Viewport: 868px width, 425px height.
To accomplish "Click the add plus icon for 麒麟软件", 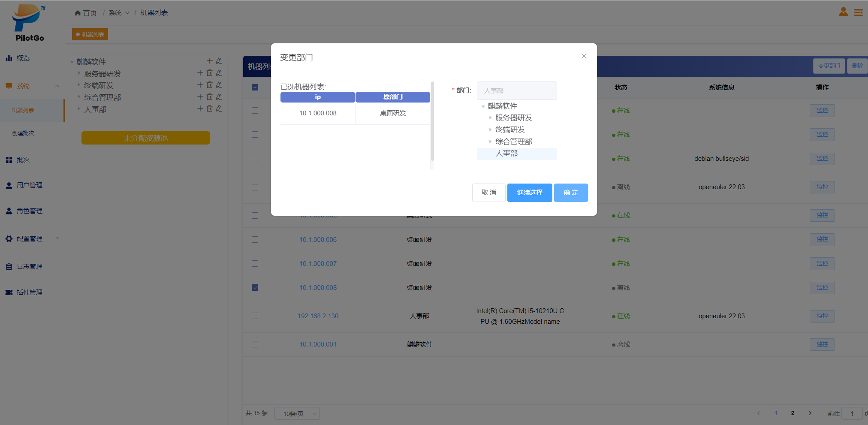I will (x=210, y=61).
